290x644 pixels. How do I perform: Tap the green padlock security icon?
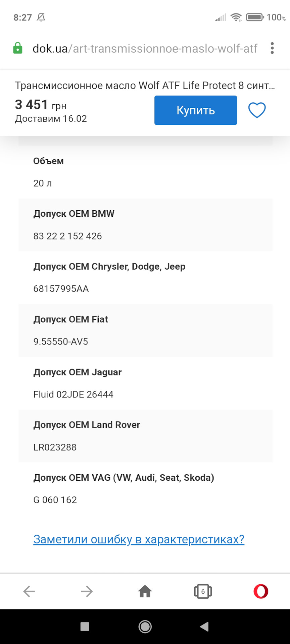click(17, 48)
